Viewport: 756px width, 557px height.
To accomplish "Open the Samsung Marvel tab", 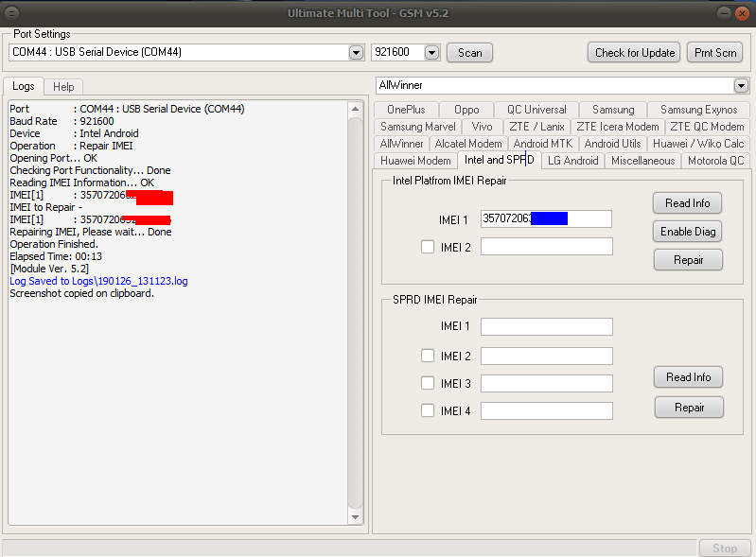I will [417, 127].
